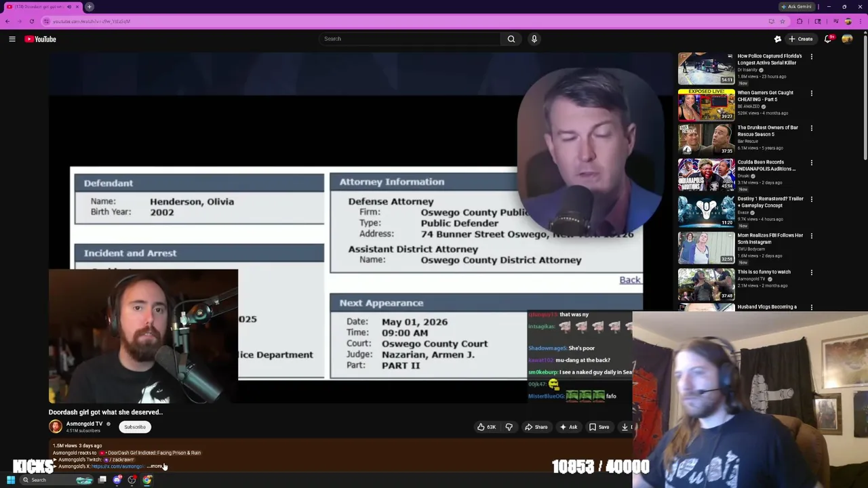Share the Doordash girl video
Screen dimensions: 868x488
coord(536,427)
